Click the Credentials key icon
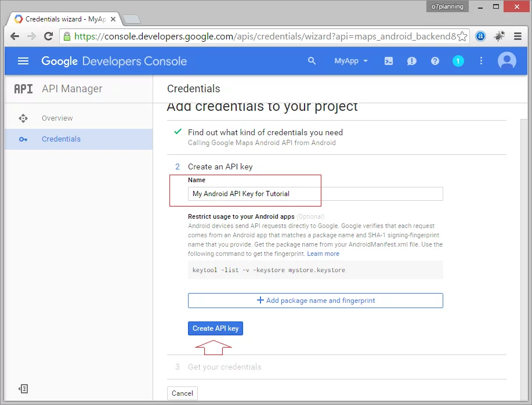Viewport: 532px width, 405px height. [x=23, y=139]
